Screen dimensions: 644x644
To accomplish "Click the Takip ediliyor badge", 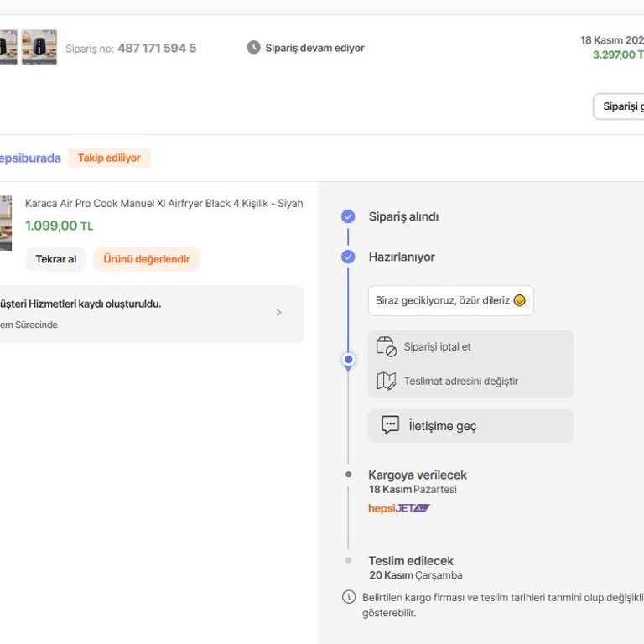I will [x=109, y=158].
